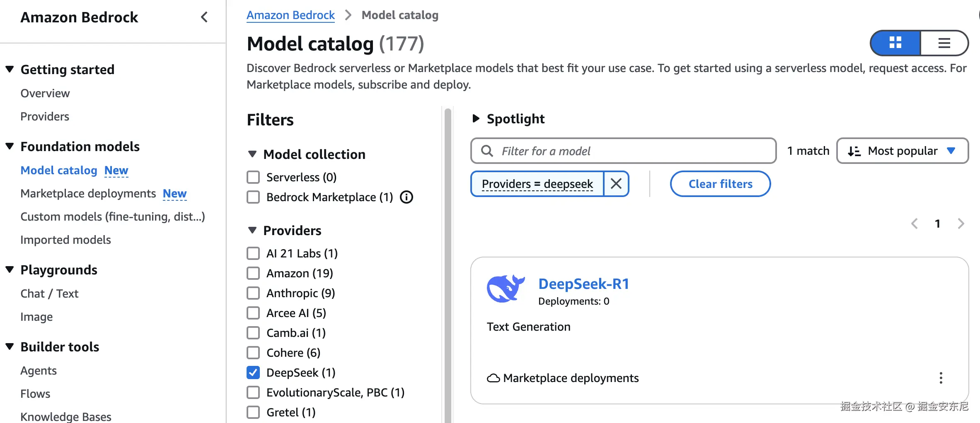Enable the Bedrock Marketplace collection filter
The image size is (980, 423).
(253, 197)
